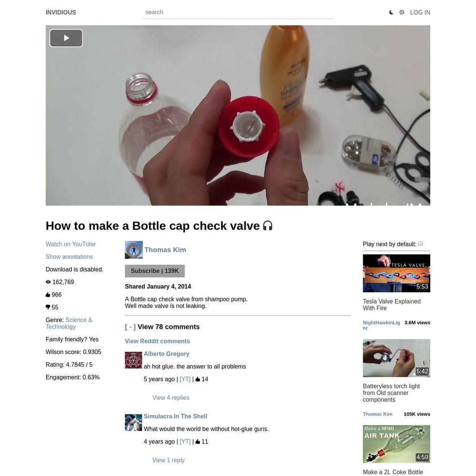Open INVIDIOUS home link
The width and height of the screenshot is (476, 476).
pyautogui.click(x=61, y=12)
